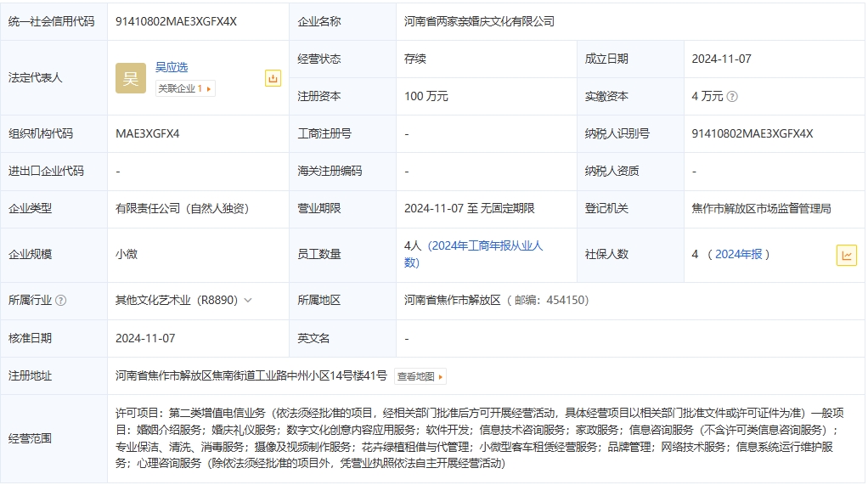Click the question mark icon beside 所属行业
Screen dimensions: 868x485
pyautogui.click(x=61, y=301)
